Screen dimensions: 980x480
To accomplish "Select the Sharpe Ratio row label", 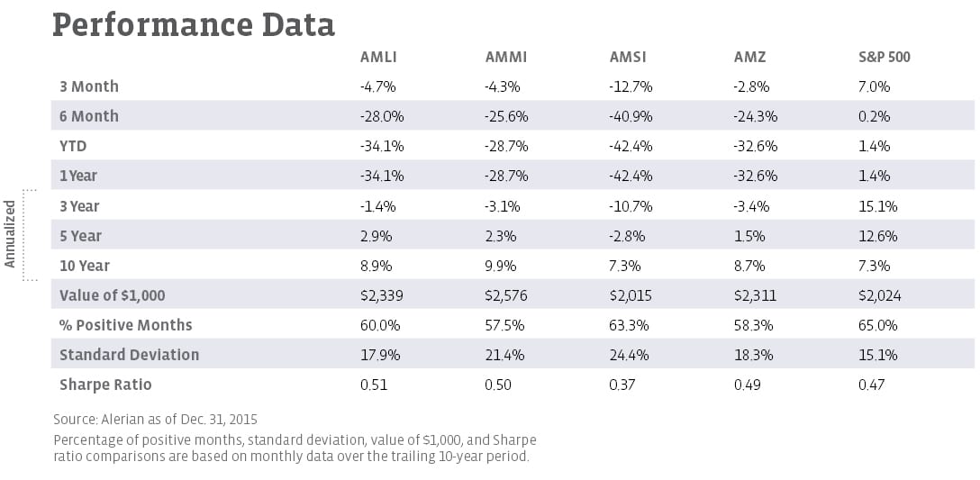I will [105, 385].
